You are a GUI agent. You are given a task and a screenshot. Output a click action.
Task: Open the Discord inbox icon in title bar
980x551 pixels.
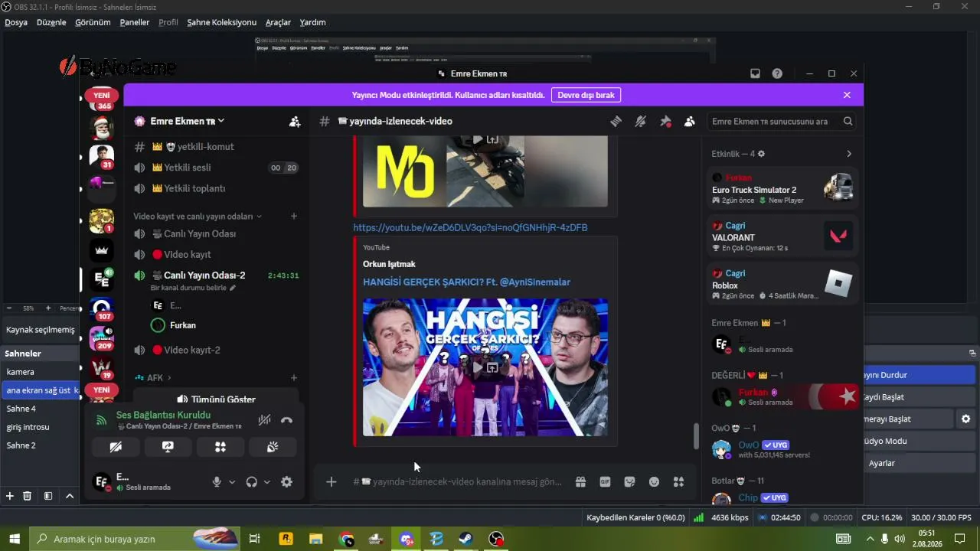pyautogui.click(x=755, y=73)
